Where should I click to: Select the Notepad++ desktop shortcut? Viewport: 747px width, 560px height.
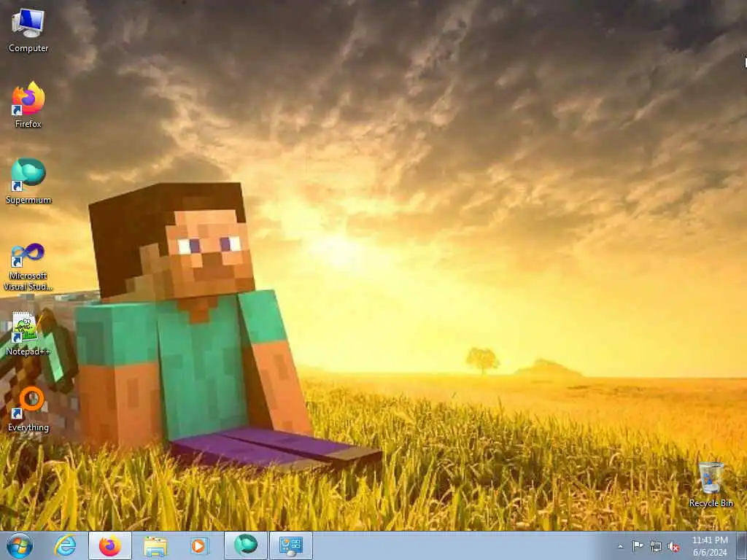point(28,333)
